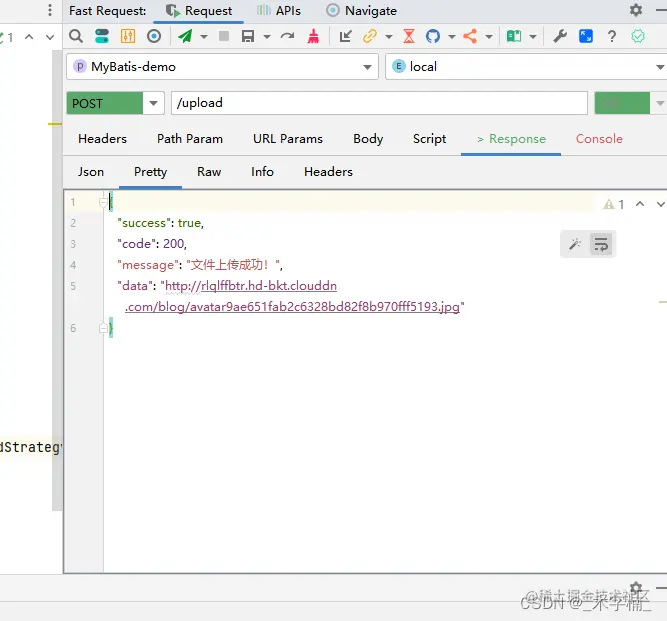Open the Headers request tab
667x621 pixels.
pos(103,139)
